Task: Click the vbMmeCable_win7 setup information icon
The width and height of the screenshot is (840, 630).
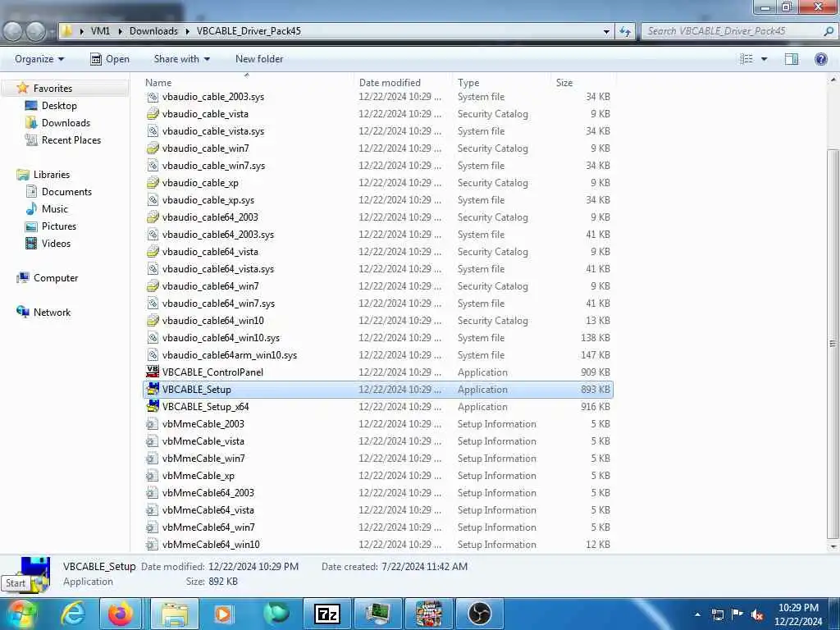Action: tap(153, 458)
